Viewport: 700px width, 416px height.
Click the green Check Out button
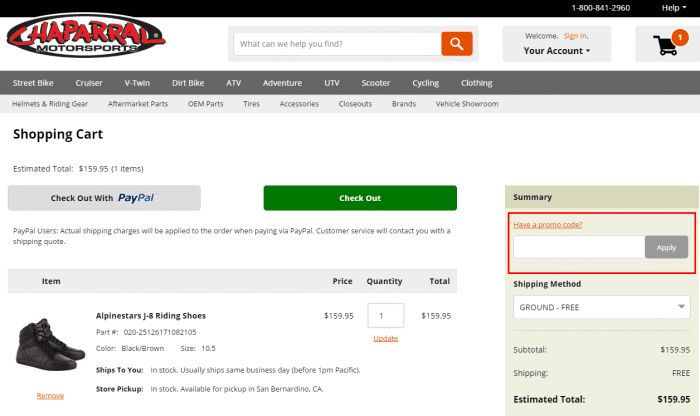pyautogui.click(x=360, y=198)
